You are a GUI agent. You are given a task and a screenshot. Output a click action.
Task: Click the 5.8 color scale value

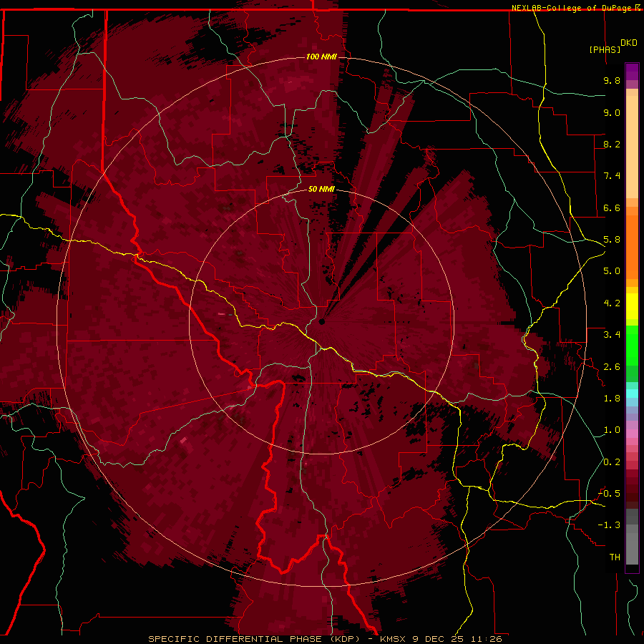coord(612,240)
